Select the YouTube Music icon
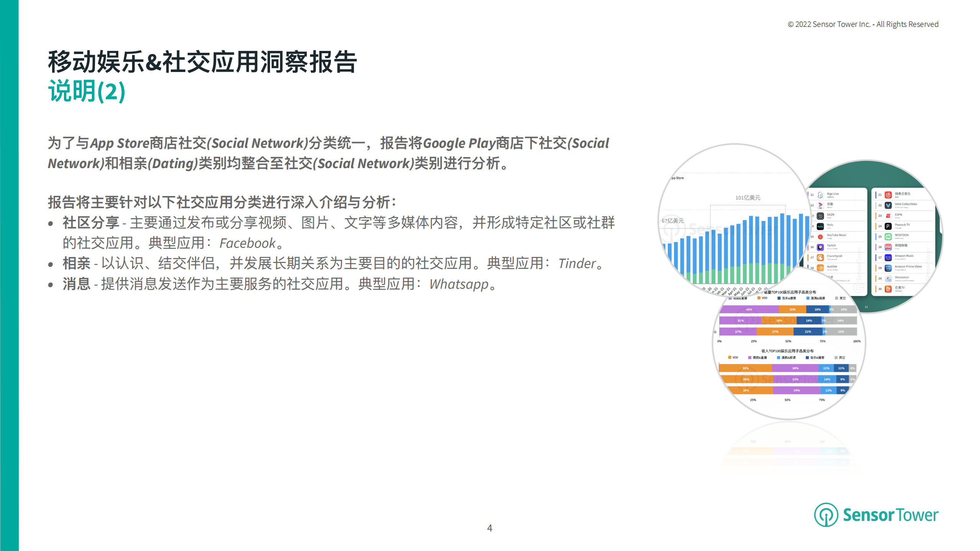 click(x=820, y=237)
